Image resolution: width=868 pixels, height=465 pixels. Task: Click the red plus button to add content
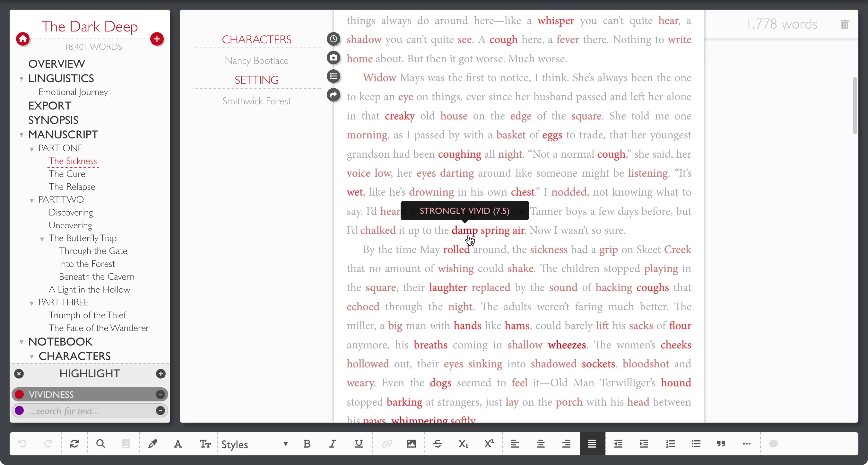[x=157, y=39]
